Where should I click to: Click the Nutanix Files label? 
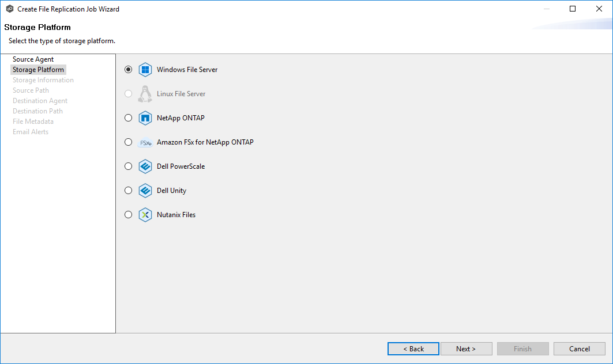176,215
